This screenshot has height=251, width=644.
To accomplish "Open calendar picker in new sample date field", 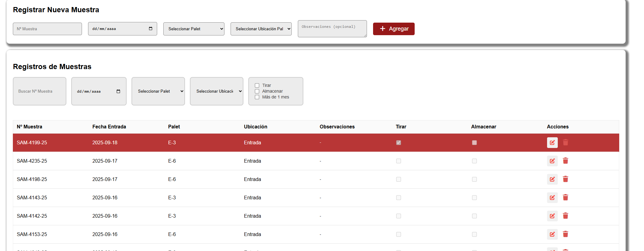I will (150, 29).
